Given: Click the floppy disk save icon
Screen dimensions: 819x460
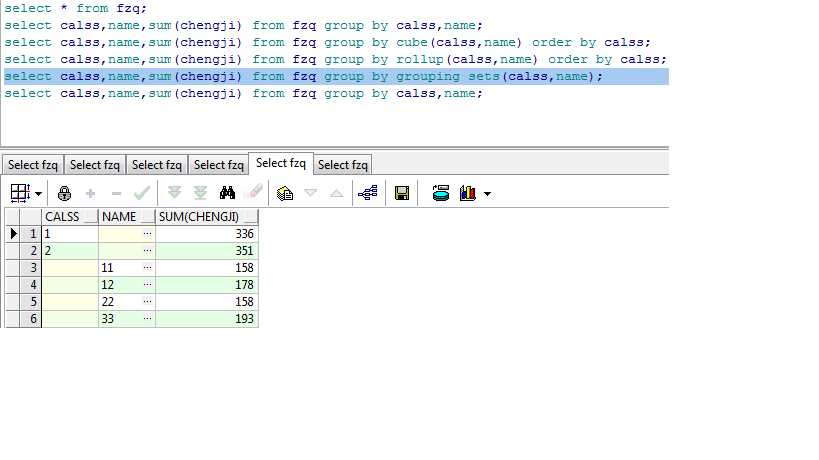Looking at the screenshot, I should click(x=402, y=194).
